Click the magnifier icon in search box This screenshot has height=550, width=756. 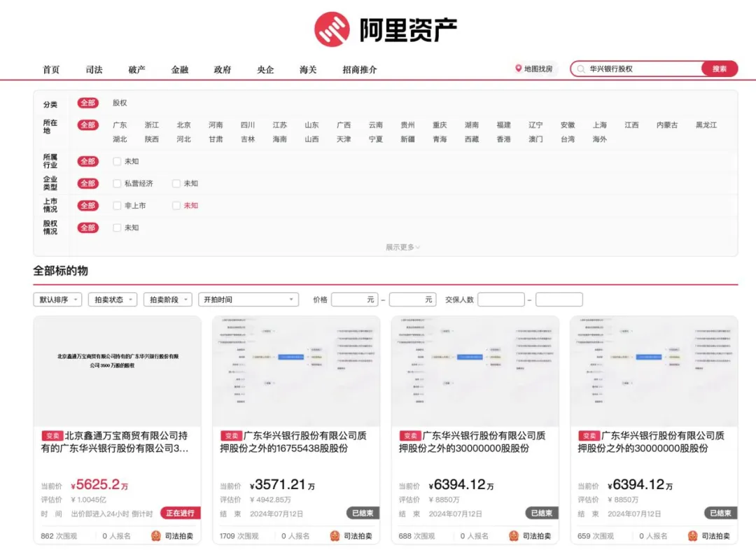point(581,69)
